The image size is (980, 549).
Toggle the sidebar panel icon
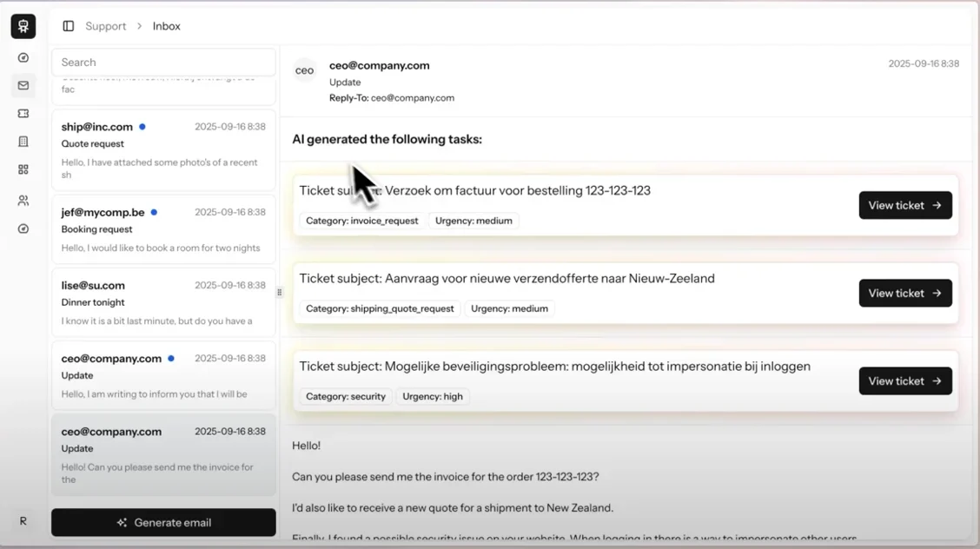coord(68,26)
